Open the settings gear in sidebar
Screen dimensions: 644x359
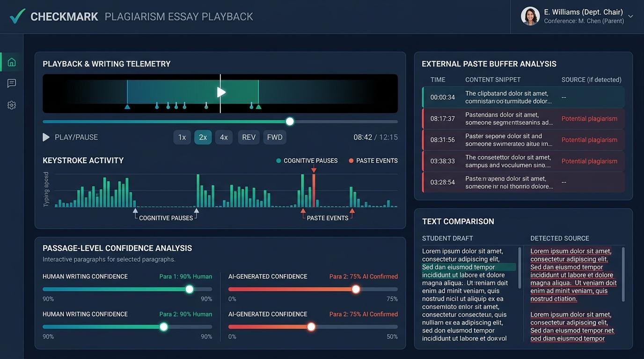[x=12, y=105]
